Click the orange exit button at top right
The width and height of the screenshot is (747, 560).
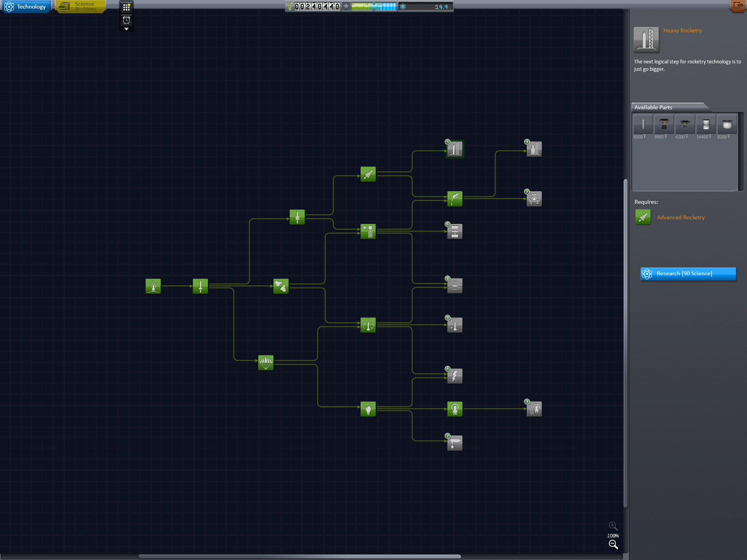pos(737,6)
